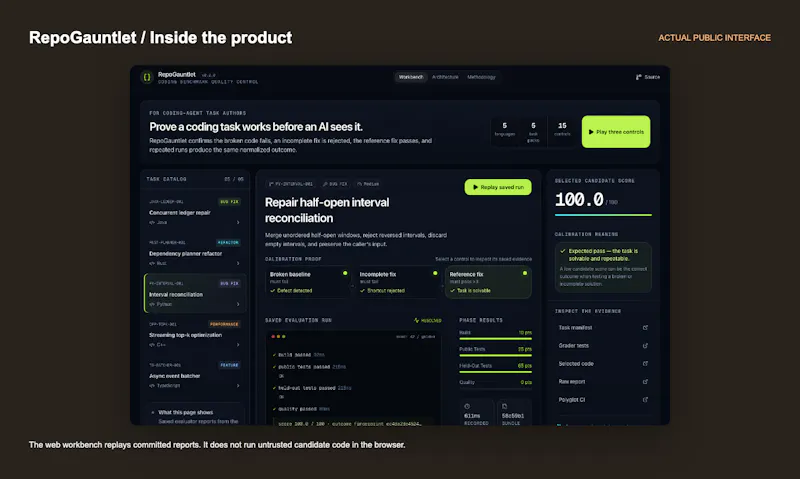Click the Public Tests phase progress bar
This screenshot has height=479, width=800.
(x=495, y=355)
